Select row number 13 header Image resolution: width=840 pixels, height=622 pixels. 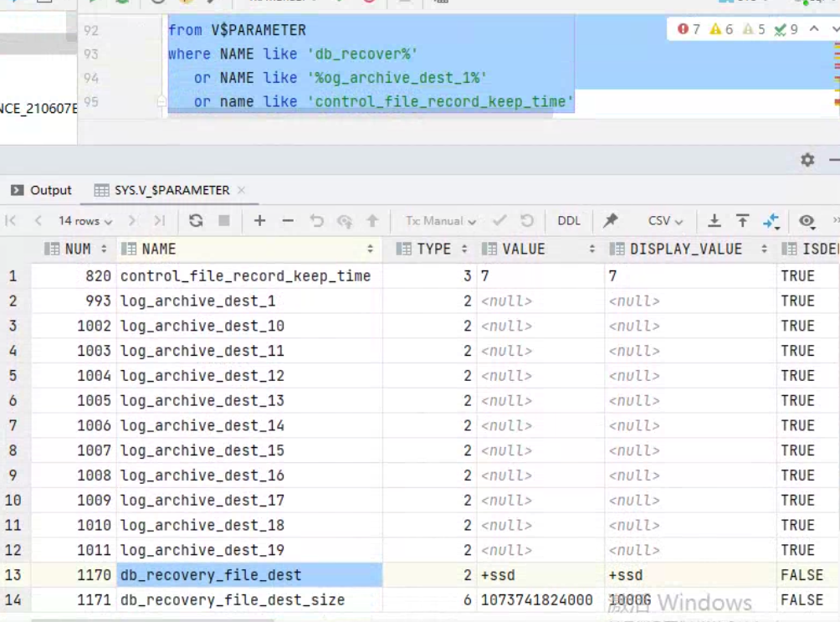(14, 575)
